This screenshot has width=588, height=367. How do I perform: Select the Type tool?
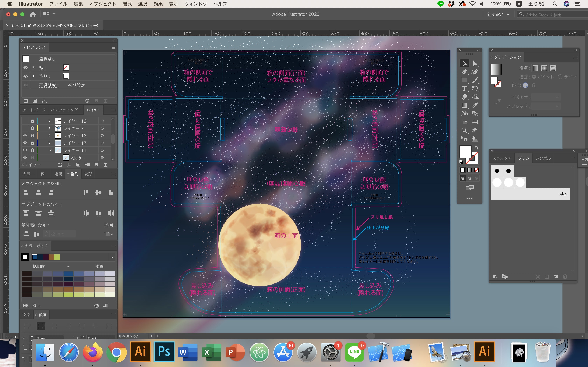coord(464,89)
